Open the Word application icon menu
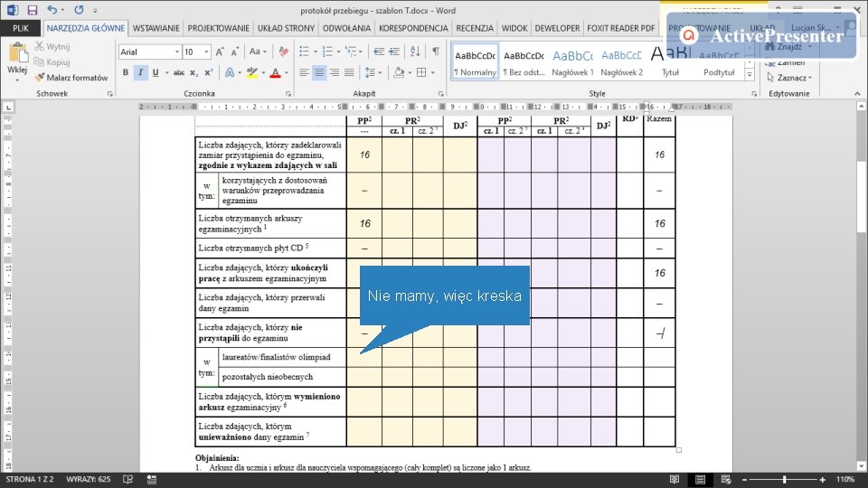The image size is (868, 488). click(x=12, y=10)
